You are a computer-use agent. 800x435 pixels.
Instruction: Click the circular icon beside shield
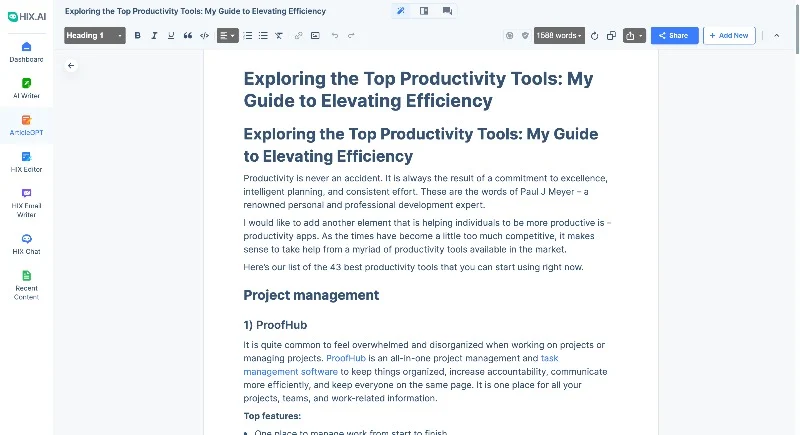coord(509,35)
